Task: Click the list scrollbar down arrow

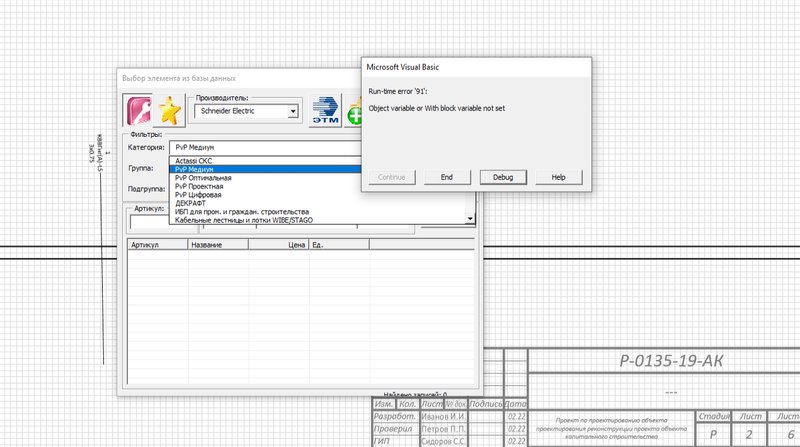Action: [x=470, y=219]
